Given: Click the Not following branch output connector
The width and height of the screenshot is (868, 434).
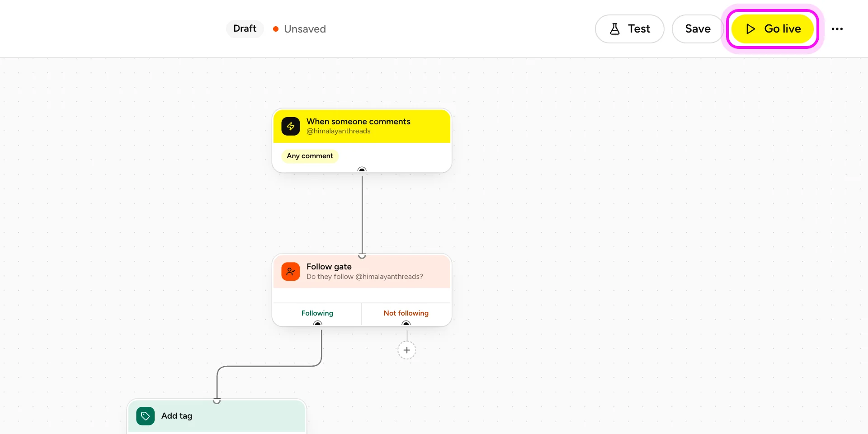Looking at the screenshot, I should pyautogui.click(x=406, y=324).
